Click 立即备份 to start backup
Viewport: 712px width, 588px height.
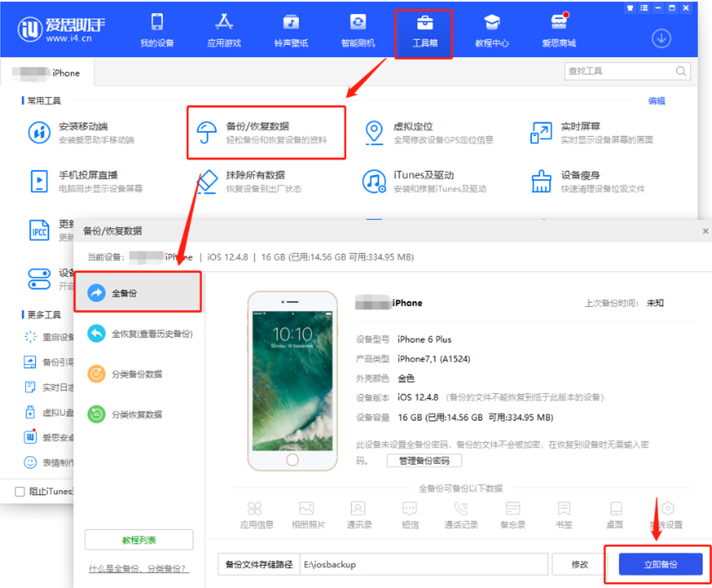(660, 565)
